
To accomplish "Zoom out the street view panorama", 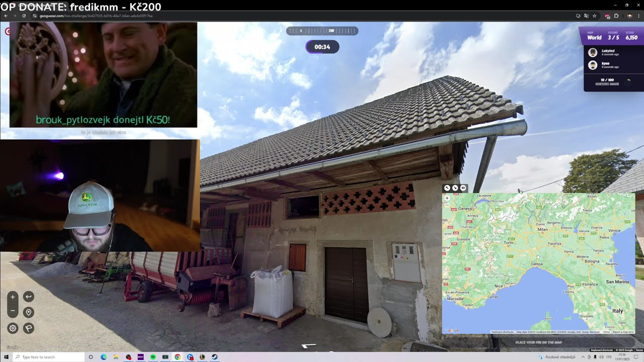I will pyautogui.click(x=13, y=311).
